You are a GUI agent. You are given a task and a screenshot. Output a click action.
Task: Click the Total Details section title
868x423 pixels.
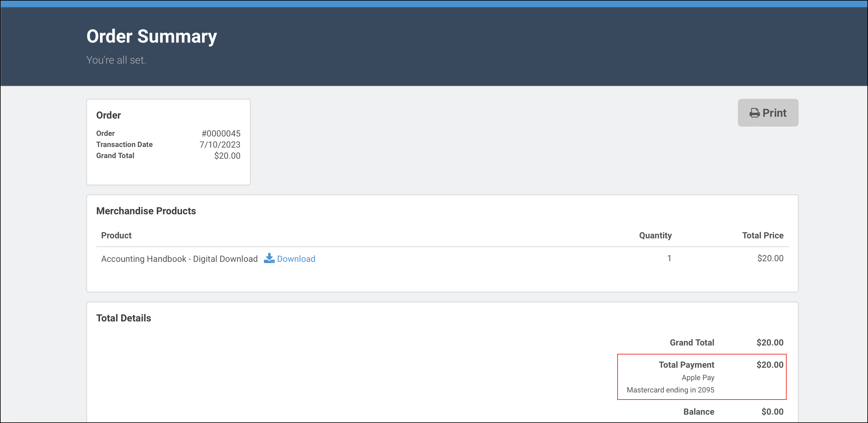click(123, 318)
